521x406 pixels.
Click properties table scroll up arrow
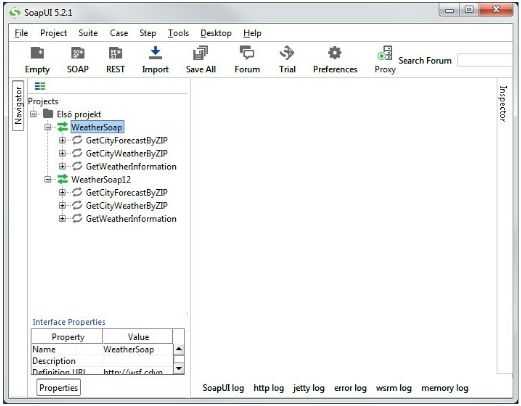point(179,349)
